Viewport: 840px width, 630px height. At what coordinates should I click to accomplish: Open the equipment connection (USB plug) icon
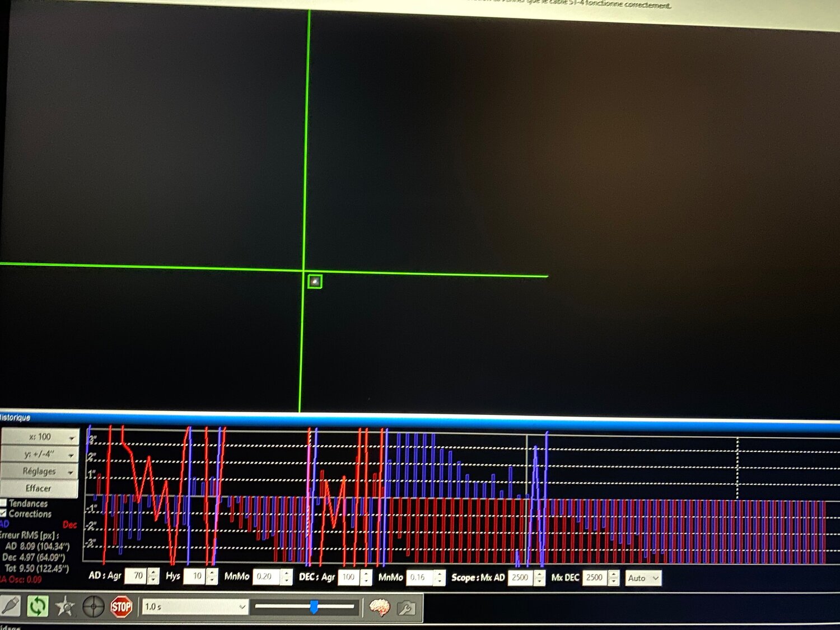tap(11, 605)
